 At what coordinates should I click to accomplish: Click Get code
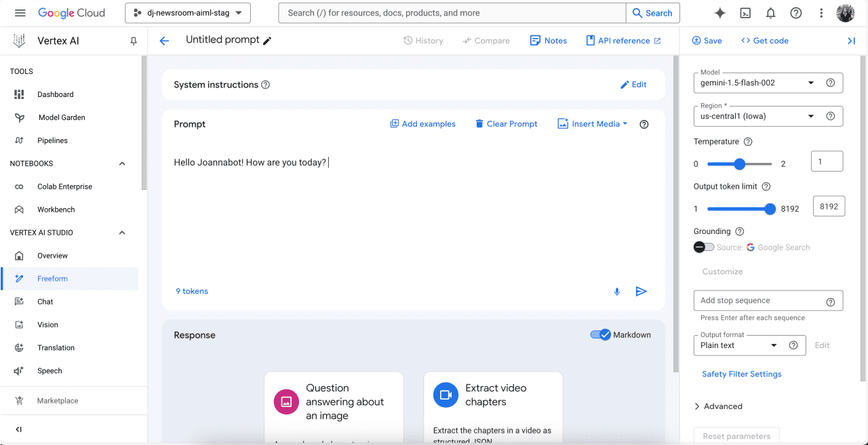click(x=765, y=41)
